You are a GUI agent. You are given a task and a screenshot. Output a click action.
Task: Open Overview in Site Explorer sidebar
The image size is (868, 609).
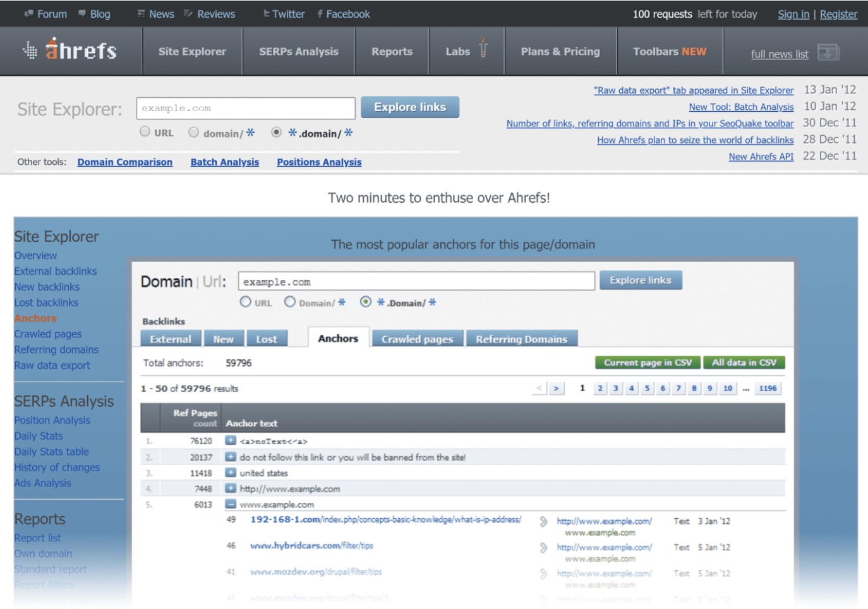point(35,255)
